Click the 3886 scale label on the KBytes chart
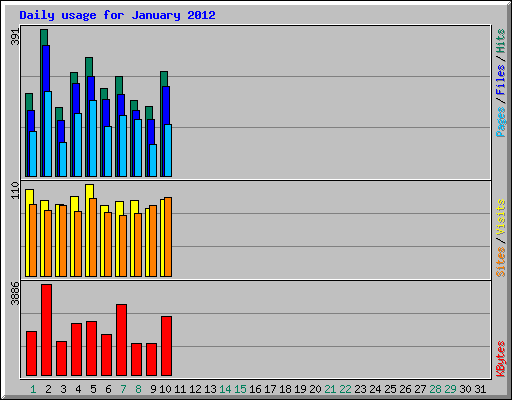This screenshot has width=512, height=400. (15, 293)
